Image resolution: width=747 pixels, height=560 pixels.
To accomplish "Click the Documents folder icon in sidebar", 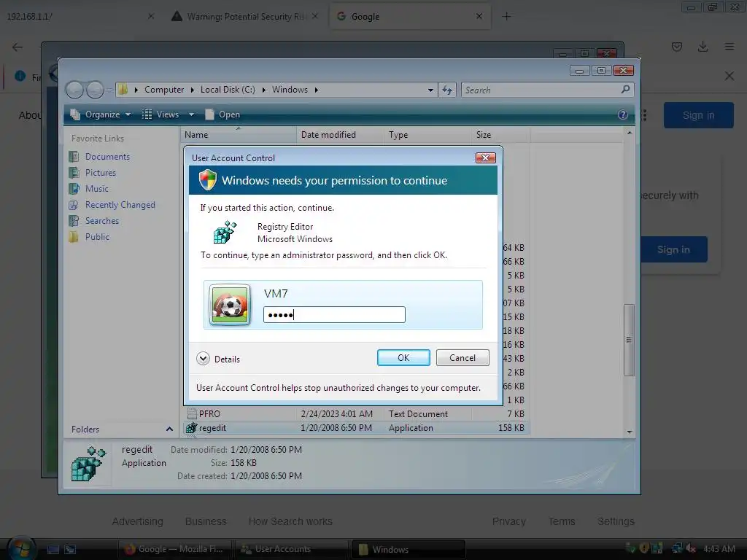I will coord(74,157).
